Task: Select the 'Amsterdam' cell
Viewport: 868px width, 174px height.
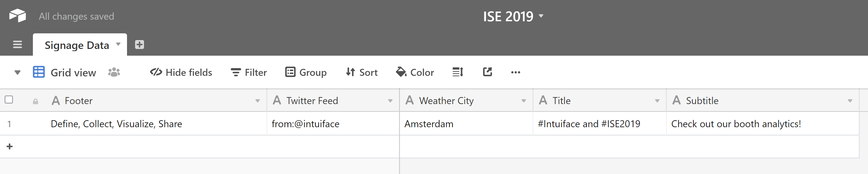Action: [466, 124]
